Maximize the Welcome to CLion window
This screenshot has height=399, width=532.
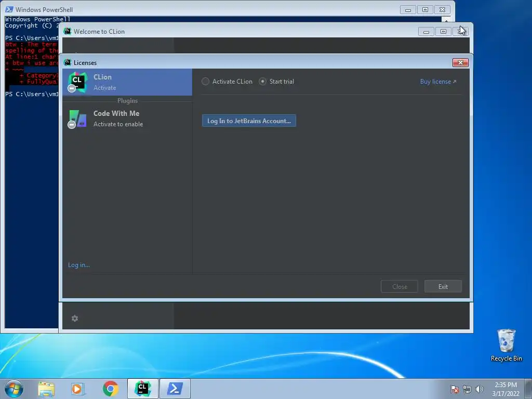[443, 32]
